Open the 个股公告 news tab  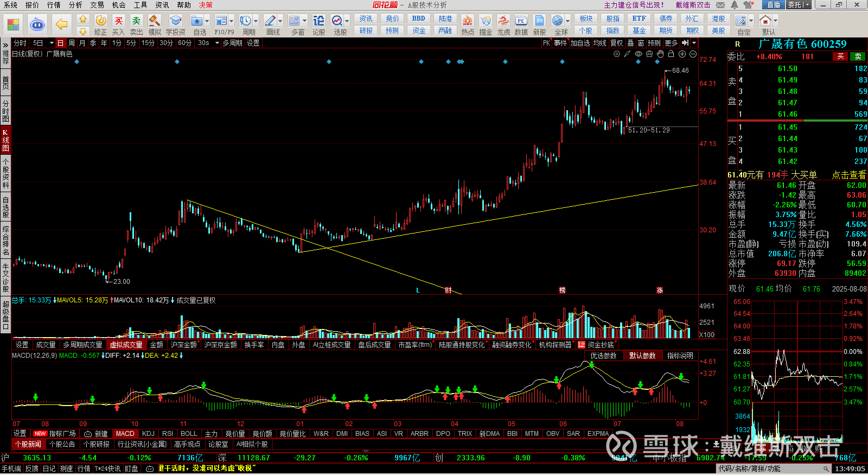point(62,444)
